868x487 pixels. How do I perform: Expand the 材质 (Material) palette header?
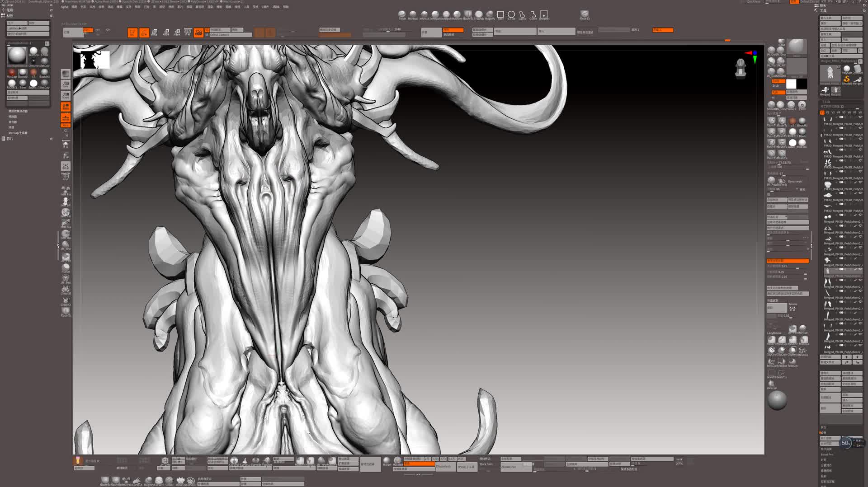[x=10, y=16]
